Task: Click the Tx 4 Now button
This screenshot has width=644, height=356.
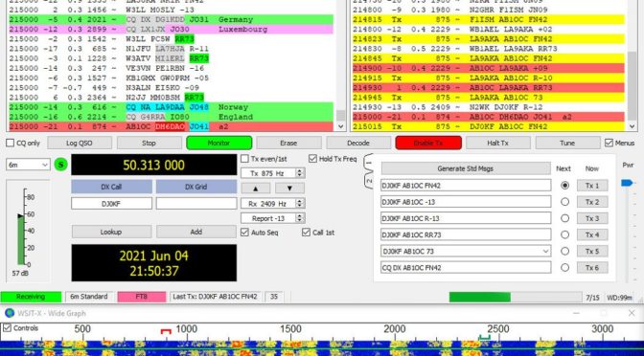Action: point(592,234)
